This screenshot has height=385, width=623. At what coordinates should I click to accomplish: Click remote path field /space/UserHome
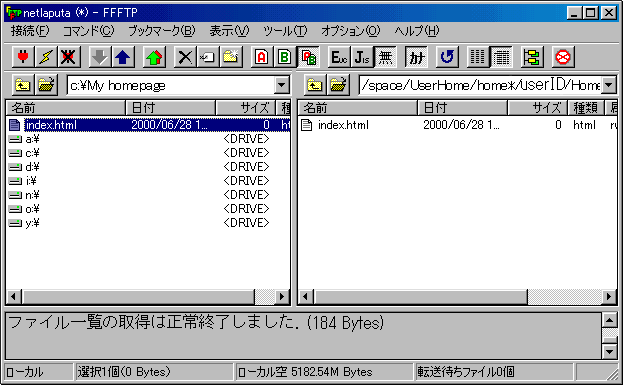480,85
